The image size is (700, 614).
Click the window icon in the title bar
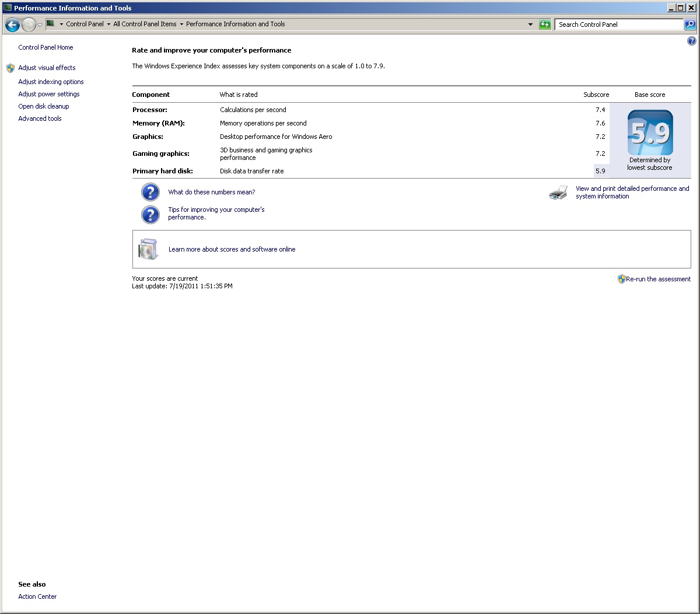tap(8, 8)
